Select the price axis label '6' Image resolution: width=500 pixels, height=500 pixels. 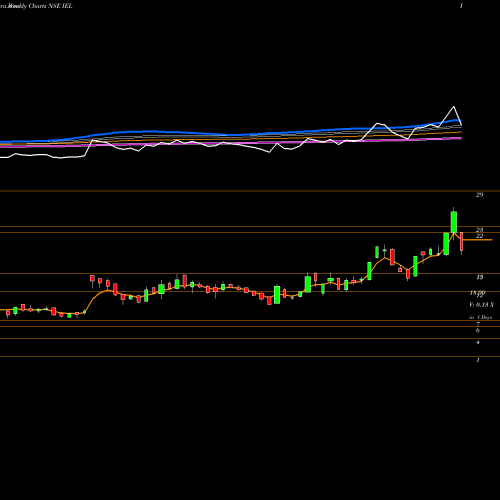478,330
